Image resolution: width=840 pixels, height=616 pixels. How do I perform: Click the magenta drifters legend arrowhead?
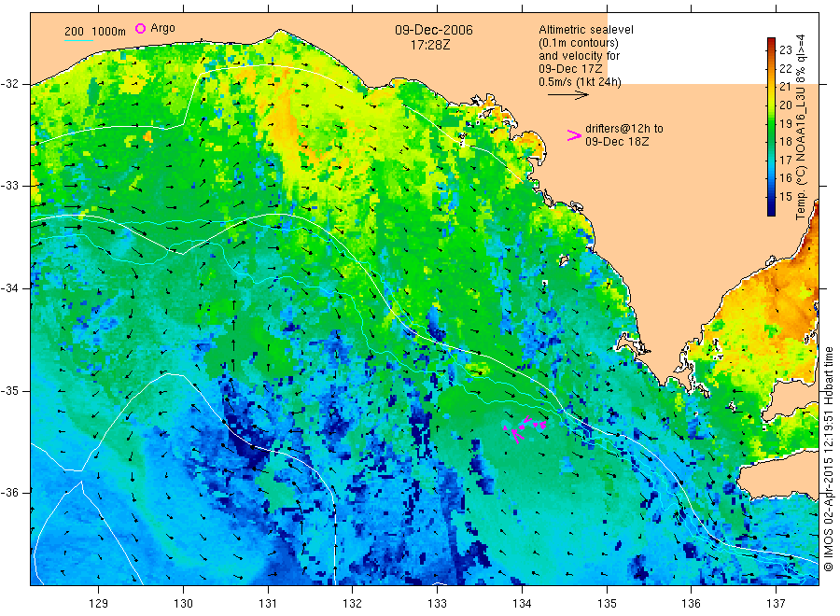click(574, 135)
